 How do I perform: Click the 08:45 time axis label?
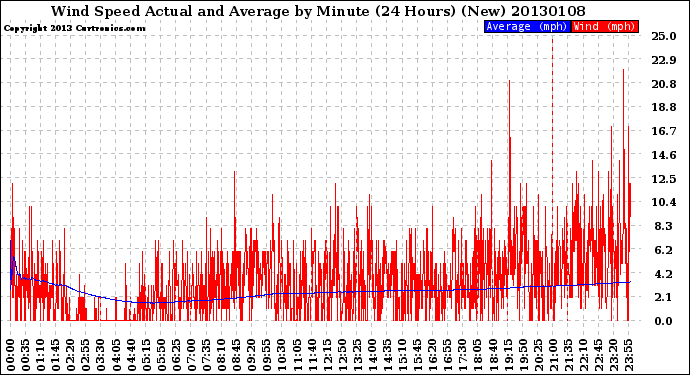pos(236,355)
